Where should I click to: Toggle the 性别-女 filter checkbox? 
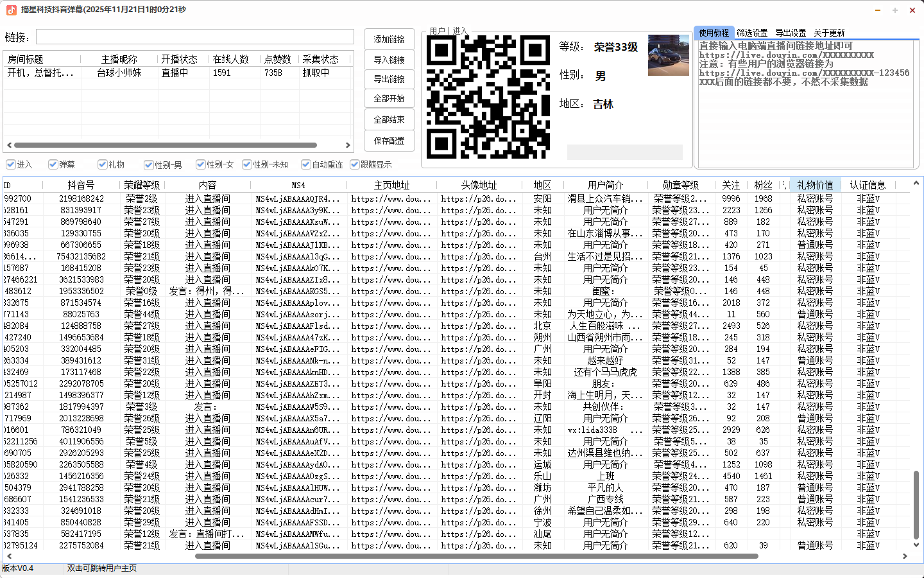pos(201,164)
